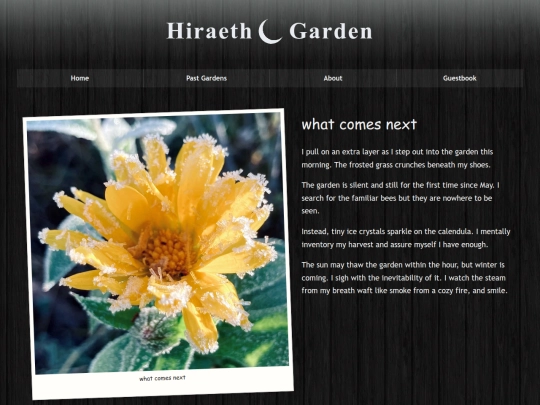Screen dimensions: 540x405
Task: Click the crescent moon logo icon
Action: click(270, 31)
